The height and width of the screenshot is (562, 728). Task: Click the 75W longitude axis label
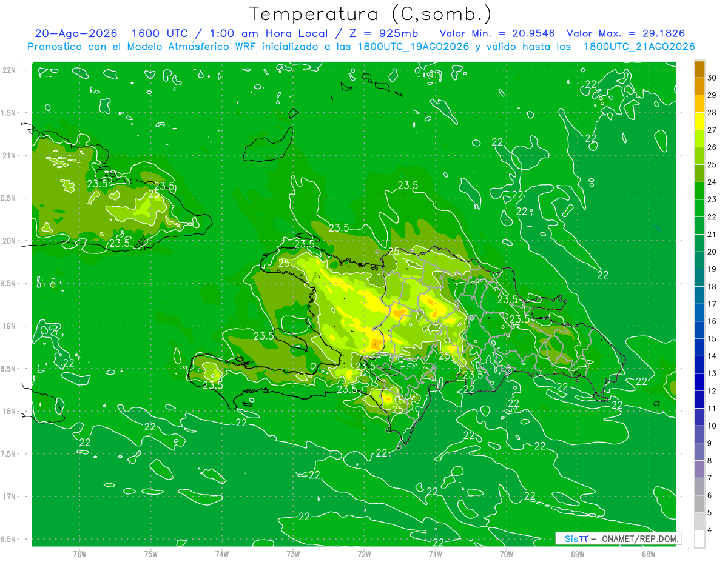150,554
